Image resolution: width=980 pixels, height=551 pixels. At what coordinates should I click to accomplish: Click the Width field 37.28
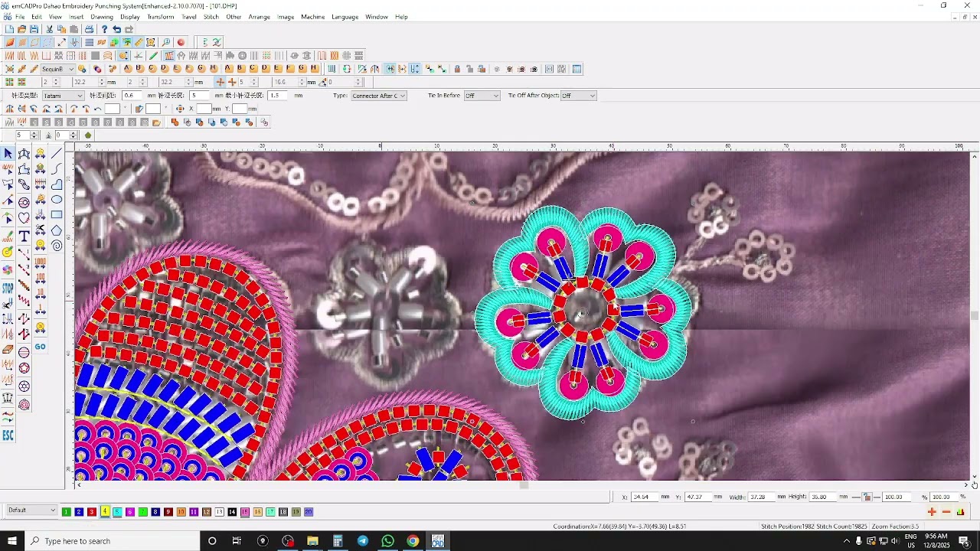click(x=762, y=497)
